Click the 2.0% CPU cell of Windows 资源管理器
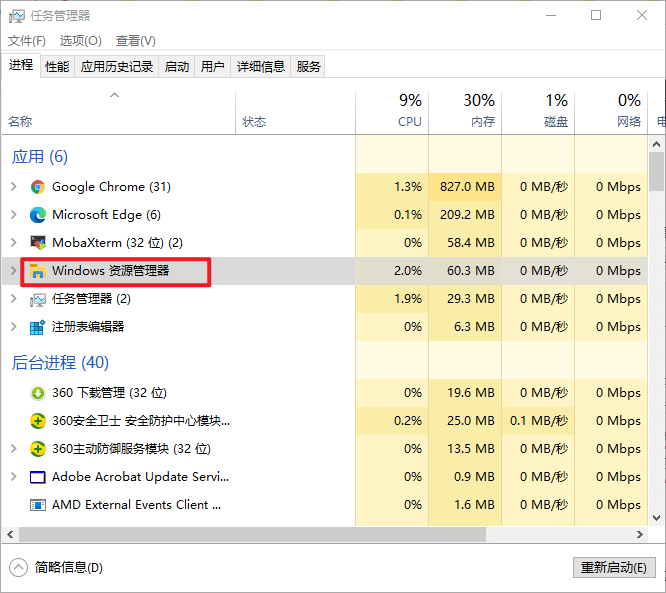Image resolution: width=666 pixels, height=593 pixels. (x=392, y=271)
